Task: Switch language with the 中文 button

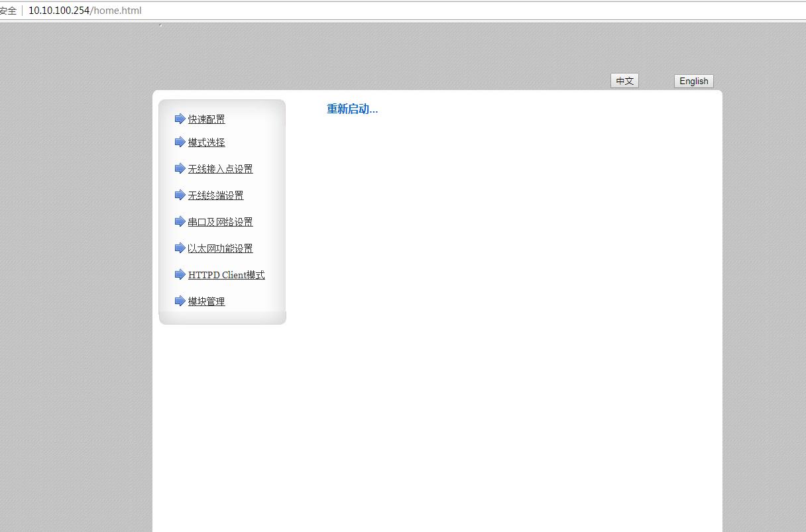Action: (624, 81)
